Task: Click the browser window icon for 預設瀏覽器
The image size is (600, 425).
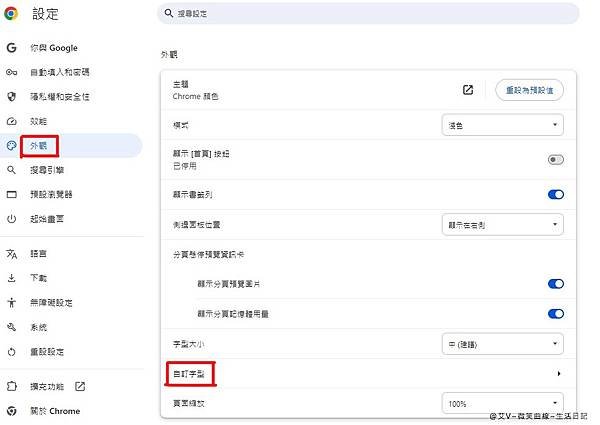Action: (x=11, y=194)
